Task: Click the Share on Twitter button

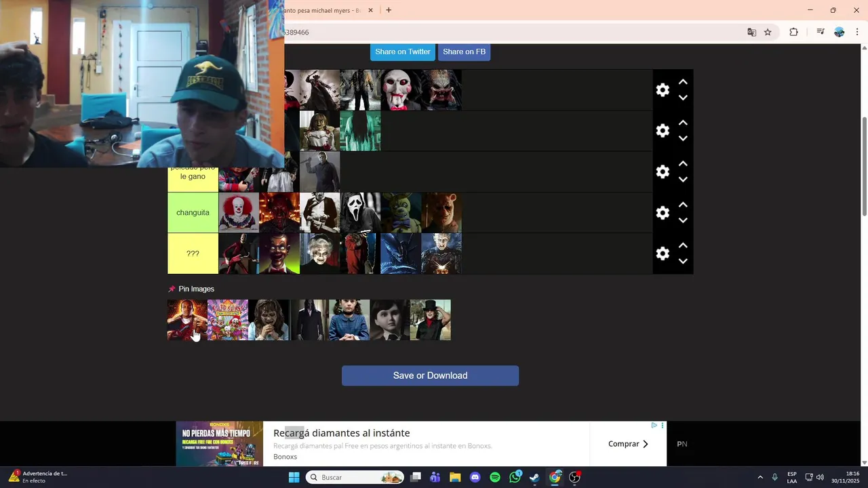Action: click(x=403, y=52)
